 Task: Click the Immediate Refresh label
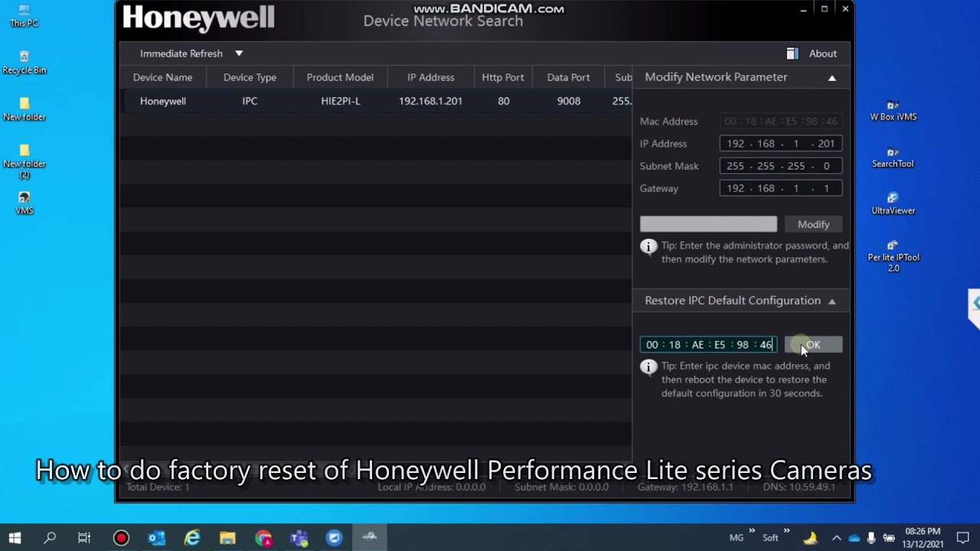tap(181, 54)
